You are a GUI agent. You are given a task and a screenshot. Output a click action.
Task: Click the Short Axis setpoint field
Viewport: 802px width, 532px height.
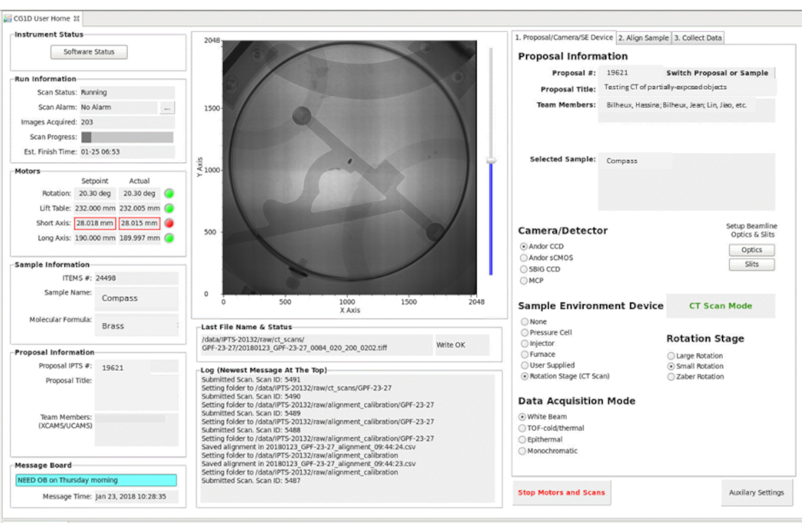click(x=95, y=223)
